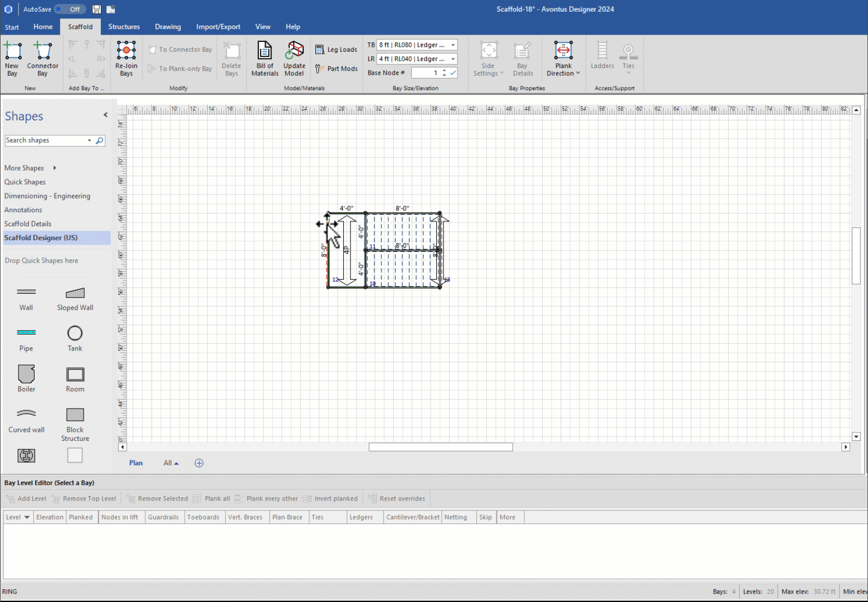868x602 pixels.
Task: Open the LR ledger size dropdown
Action: 453,59
